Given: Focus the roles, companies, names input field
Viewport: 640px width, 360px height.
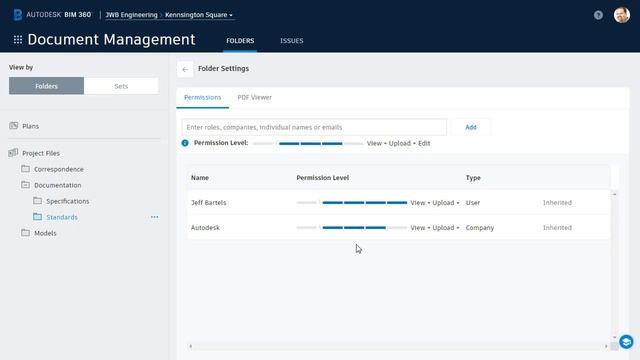Looking at the screenshot, I should pos(314,127).
